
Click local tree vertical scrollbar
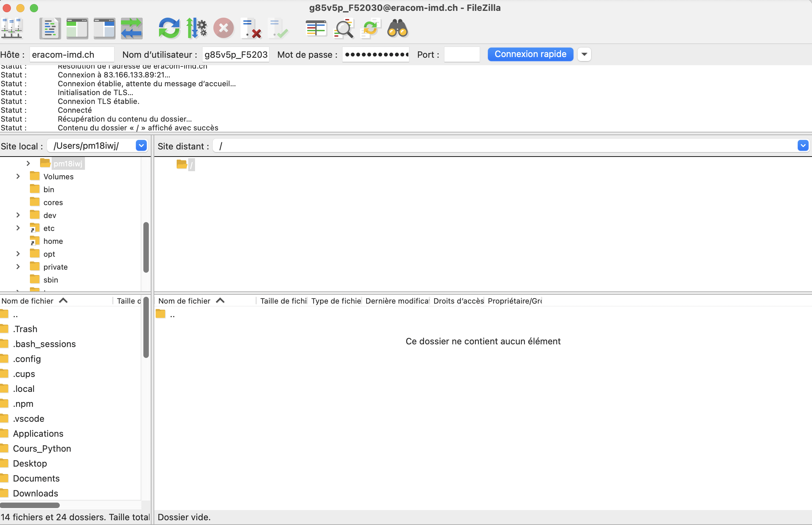[x=146, y=248]
